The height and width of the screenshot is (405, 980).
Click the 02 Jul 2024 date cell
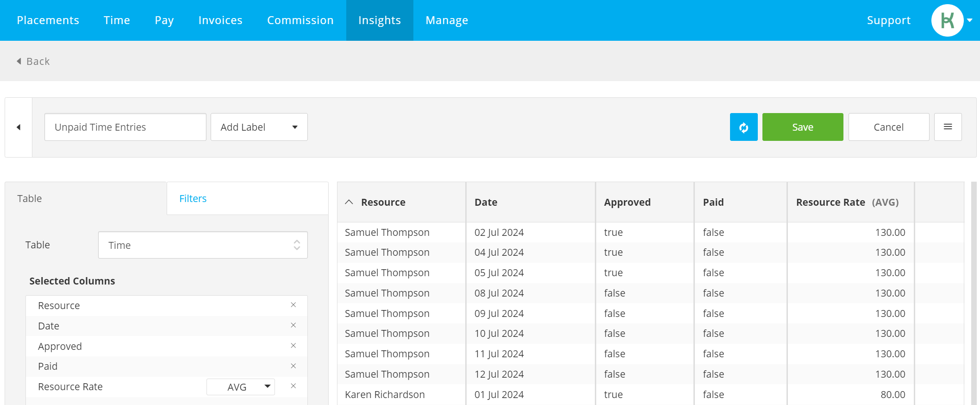pyautogui.click(x=499, y=232)
